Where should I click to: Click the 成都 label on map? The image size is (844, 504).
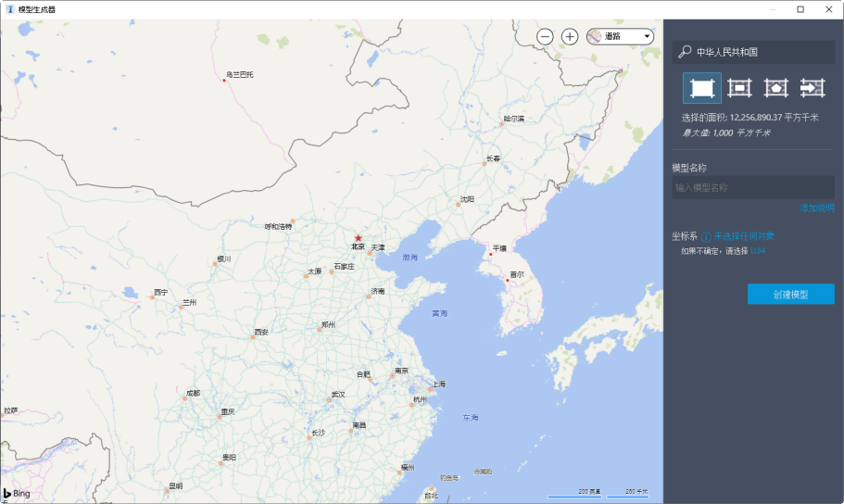point(194,394)
